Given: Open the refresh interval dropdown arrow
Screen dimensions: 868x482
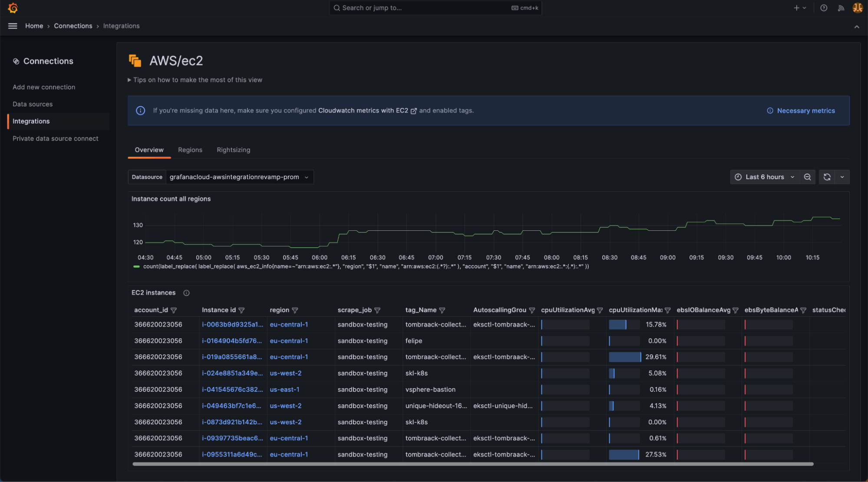Looking at the screenshot, I should [x=842, y=177].
